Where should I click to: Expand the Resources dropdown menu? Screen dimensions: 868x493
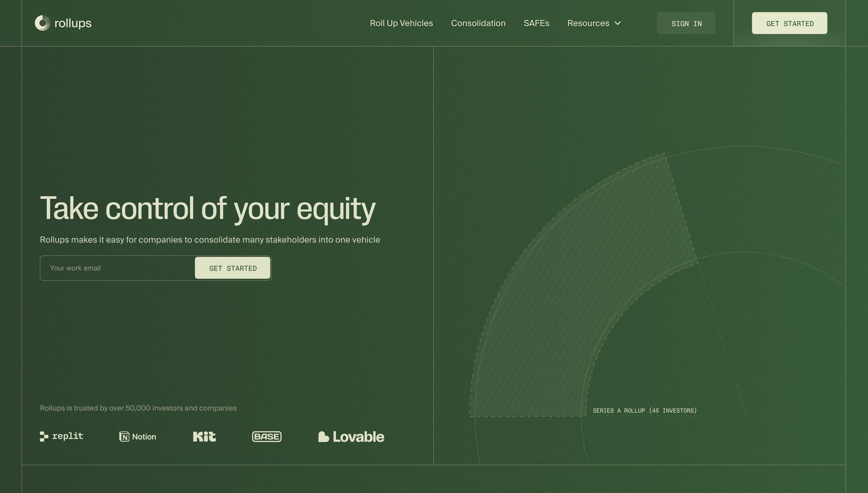(588, 23)
